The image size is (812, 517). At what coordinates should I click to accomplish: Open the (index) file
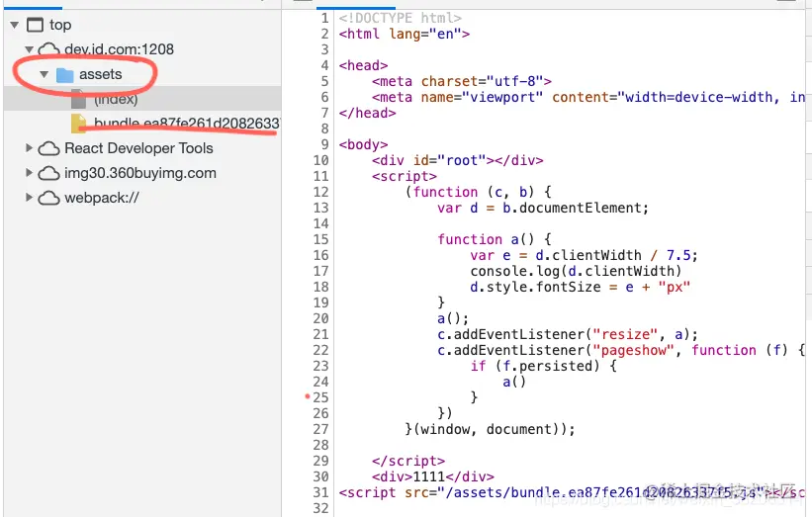pos(116,99)
